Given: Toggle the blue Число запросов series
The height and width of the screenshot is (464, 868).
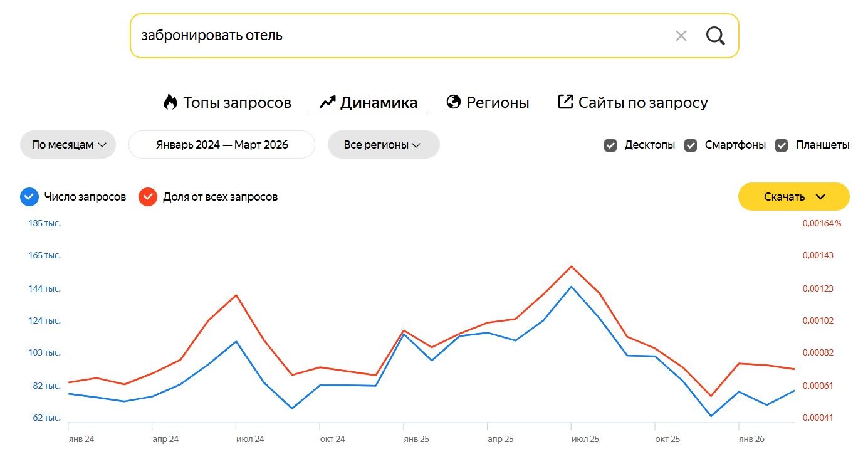Looking at the screenshot, I should [29, 197].
